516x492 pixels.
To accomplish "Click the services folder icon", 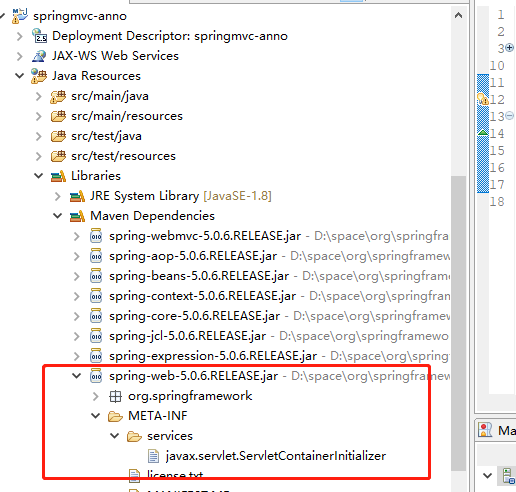I will point(134,436).
